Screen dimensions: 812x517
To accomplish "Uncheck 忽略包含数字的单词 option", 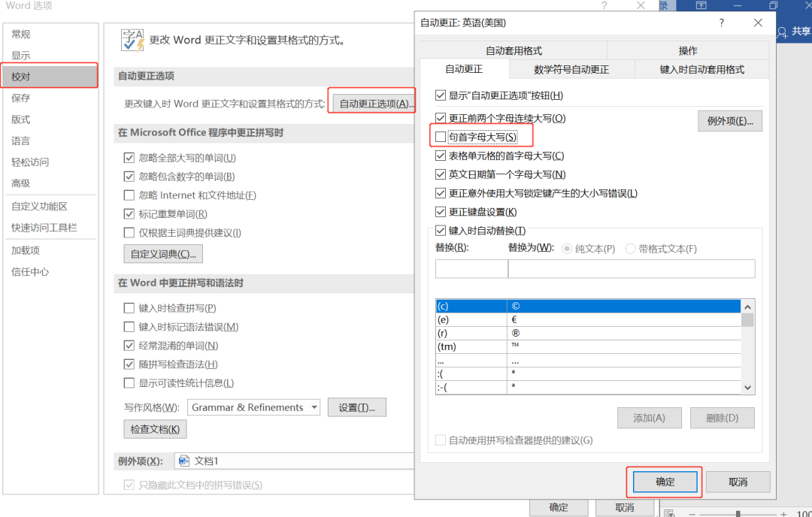I will (x=129, y=177).
